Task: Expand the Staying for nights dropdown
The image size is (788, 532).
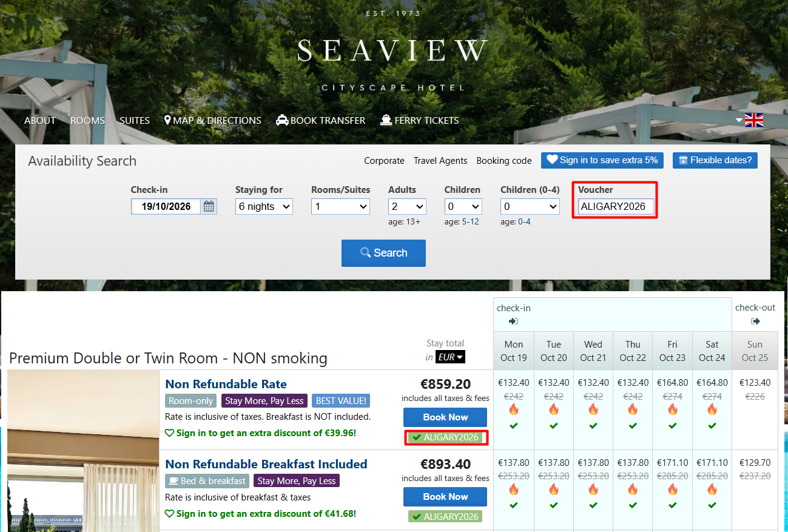Action: click(264, 207)
